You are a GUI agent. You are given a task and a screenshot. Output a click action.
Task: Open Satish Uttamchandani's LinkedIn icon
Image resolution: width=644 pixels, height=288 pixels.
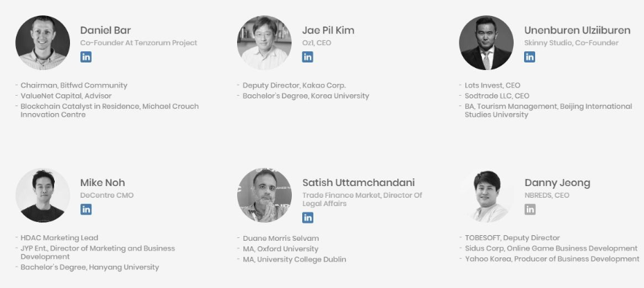(x=308, y=218)
